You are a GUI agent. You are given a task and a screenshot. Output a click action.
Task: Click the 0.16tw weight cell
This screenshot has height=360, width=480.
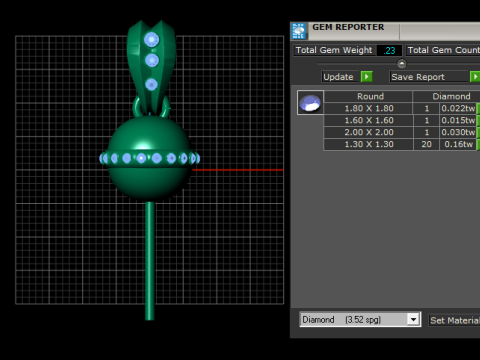pos(458,144)
